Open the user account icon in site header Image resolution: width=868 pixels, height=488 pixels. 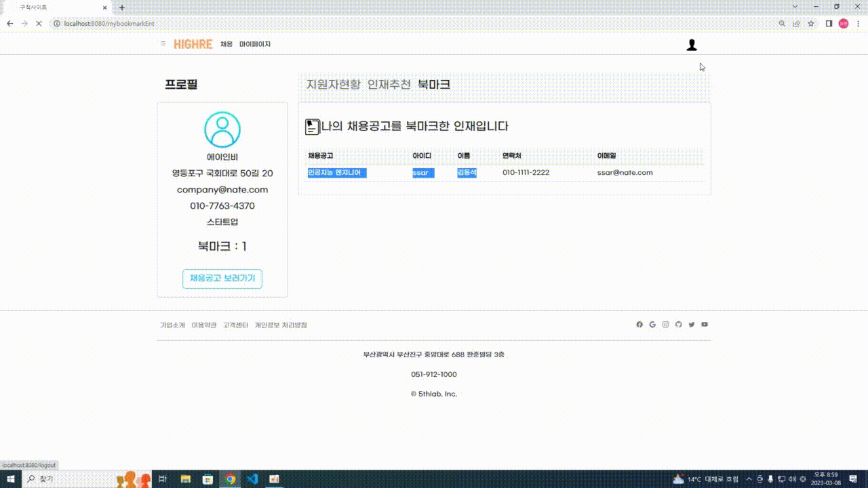692,45
